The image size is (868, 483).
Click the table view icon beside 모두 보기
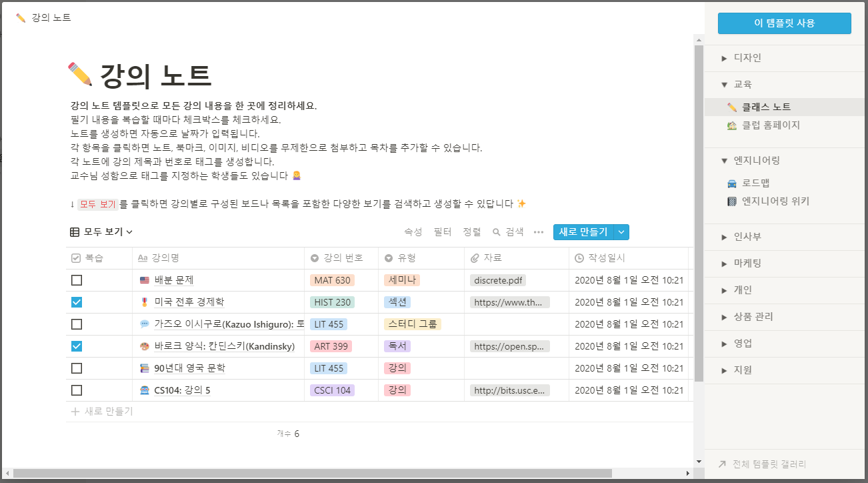[x=75, y=232]
